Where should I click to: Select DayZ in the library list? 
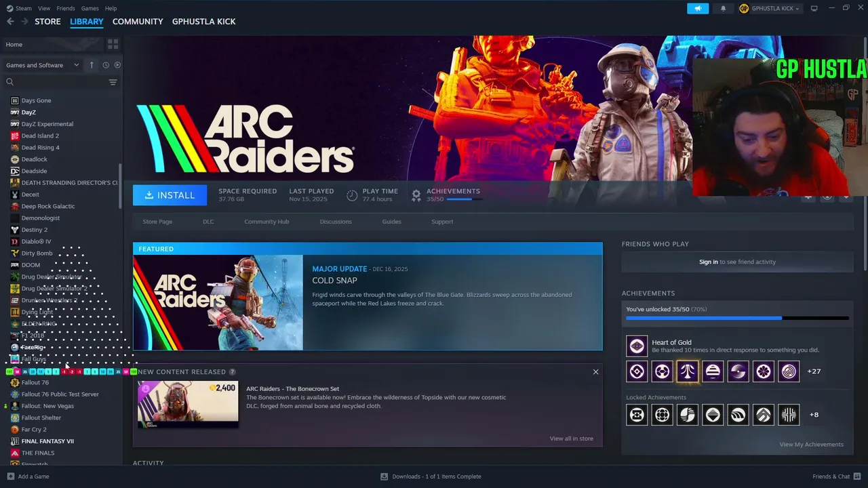[28, 112]
